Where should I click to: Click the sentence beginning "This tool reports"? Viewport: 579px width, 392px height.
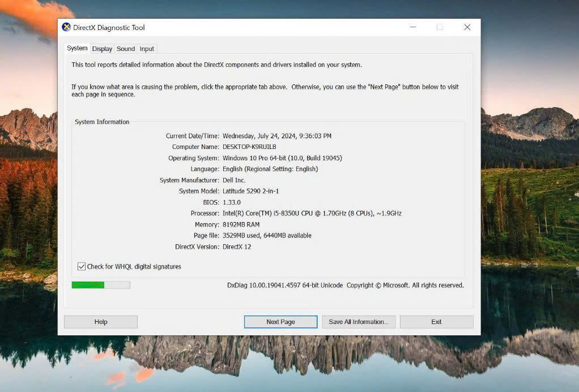pyautogui.click(x=217, y=65)
